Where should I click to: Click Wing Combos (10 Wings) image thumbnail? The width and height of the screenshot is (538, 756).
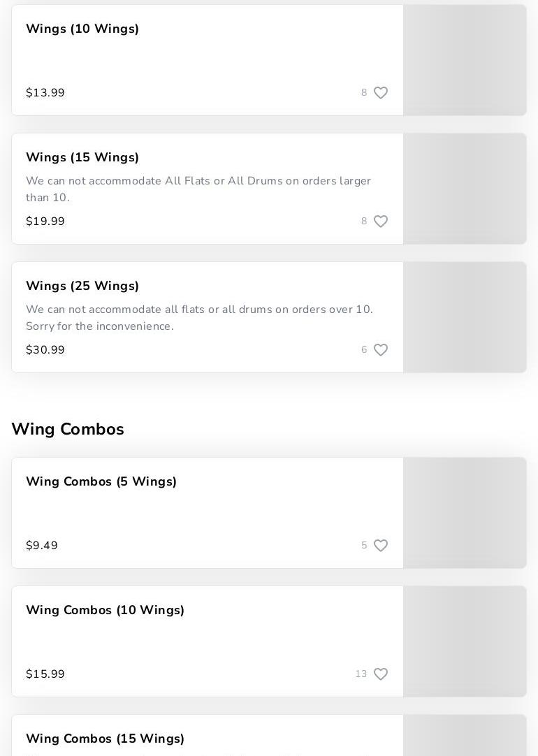pos(465,641)
